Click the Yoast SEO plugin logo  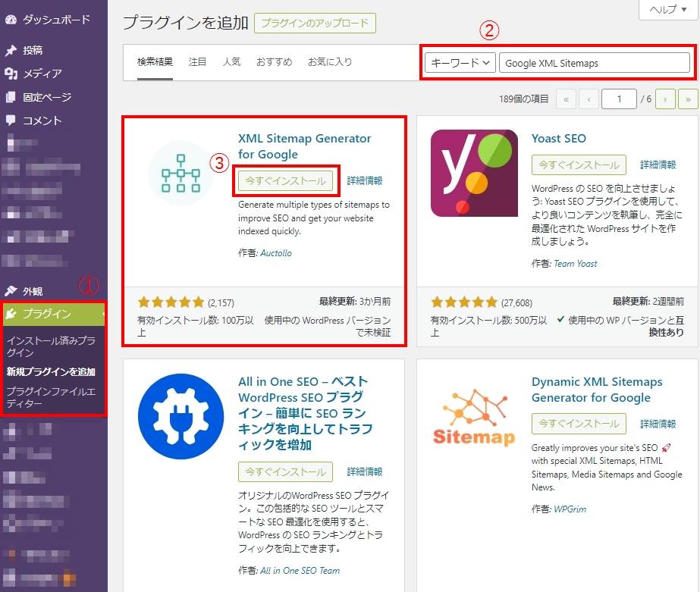474,173
